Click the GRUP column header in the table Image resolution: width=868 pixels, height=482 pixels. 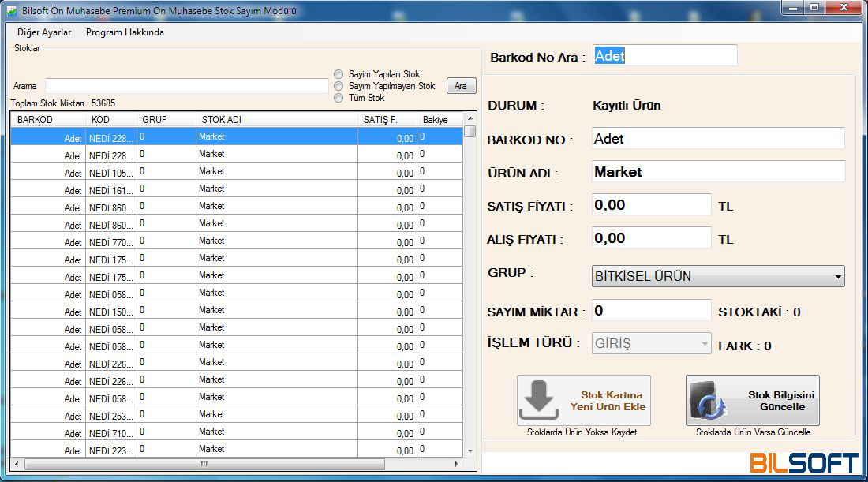tap(166, 120)
